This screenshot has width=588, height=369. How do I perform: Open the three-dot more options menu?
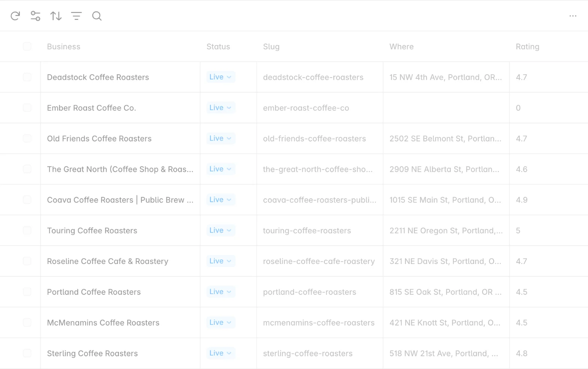(x=573, y=16)
